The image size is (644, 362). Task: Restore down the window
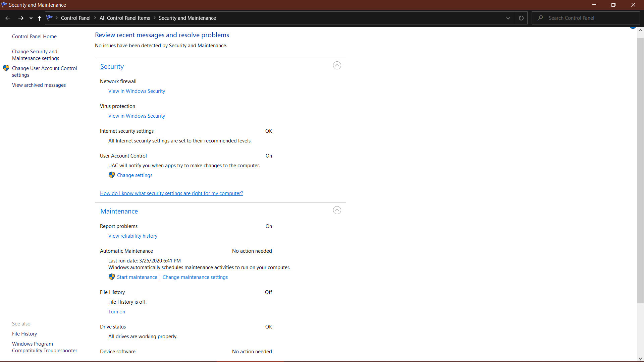(613, 5)
